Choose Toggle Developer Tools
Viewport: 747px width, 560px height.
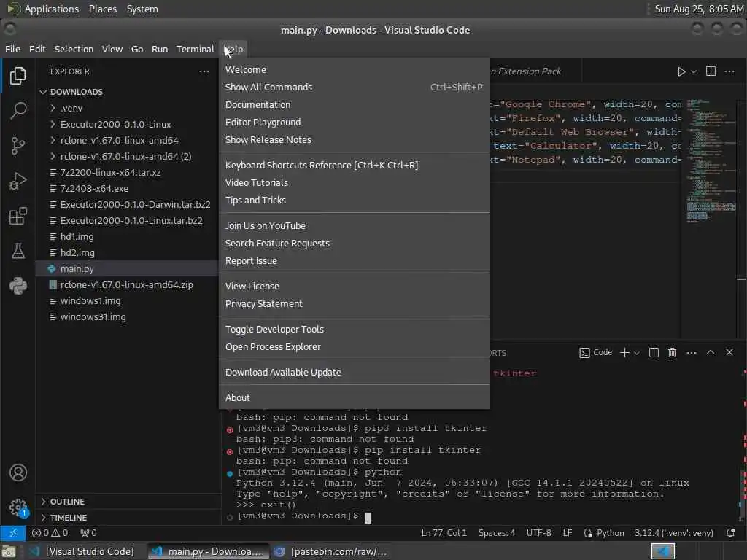coord(355,329)
